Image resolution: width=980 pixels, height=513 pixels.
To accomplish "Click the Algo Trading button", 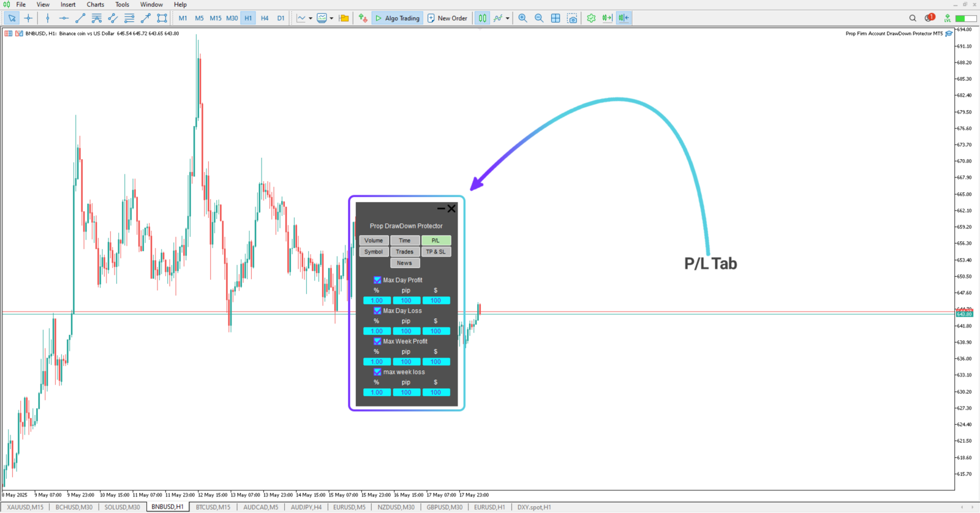I will 397,18.
